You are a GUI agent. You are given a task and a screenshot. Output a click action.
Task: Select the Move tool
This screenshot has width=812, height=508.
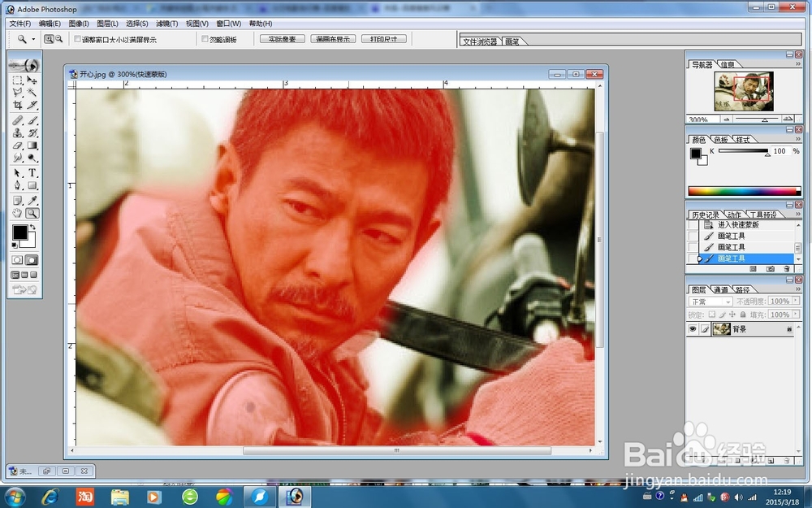[x=32, y=80]
